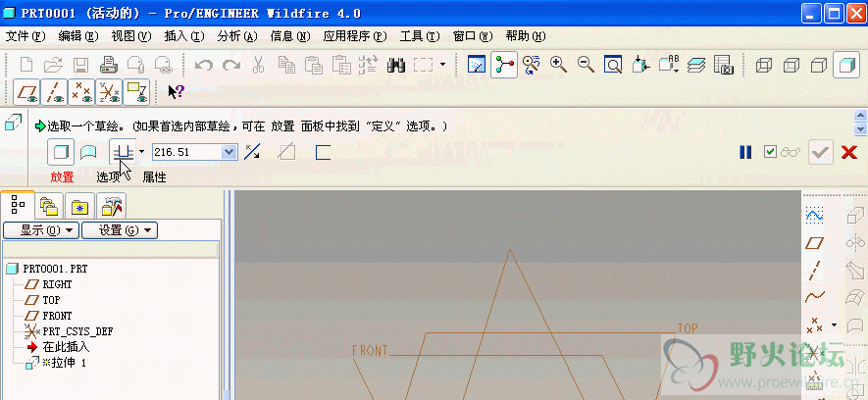
Task: Pause the extrude tool
Action: pyautogui.click(x=745, y=152)
